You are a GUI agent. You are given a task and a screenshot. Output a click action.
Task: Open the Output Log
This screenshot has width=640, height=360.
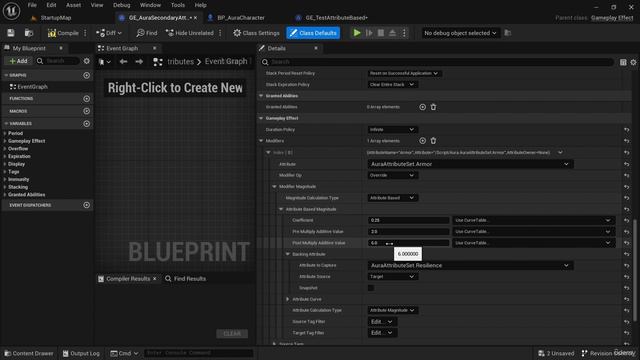81,353
